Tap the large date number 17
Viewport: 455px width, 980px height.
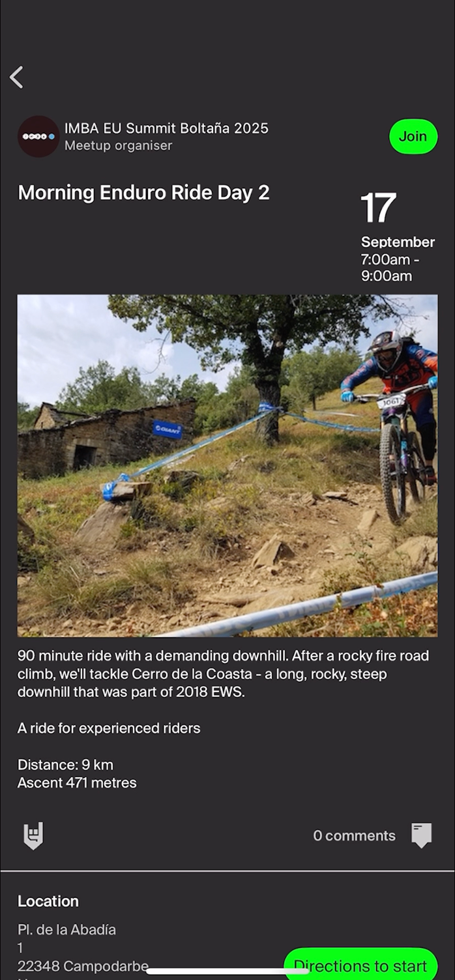click(x=378, y=208)
